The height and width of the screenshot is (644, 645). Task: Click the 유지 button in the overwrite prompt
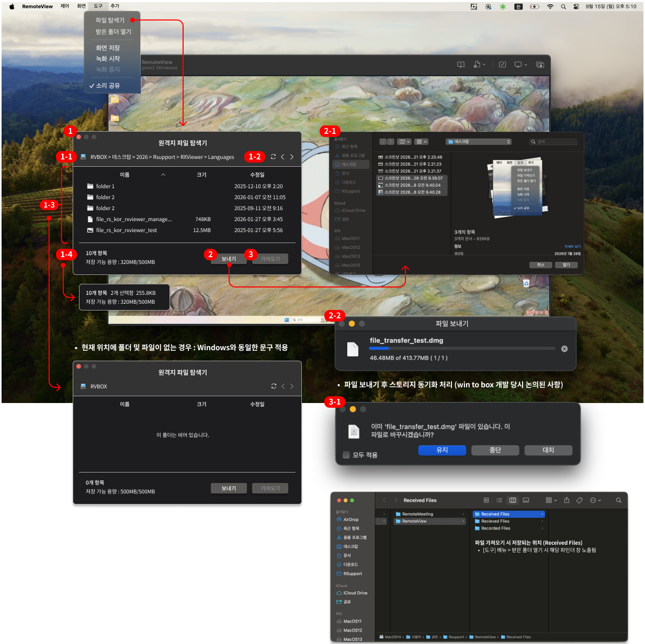(442, 450)
